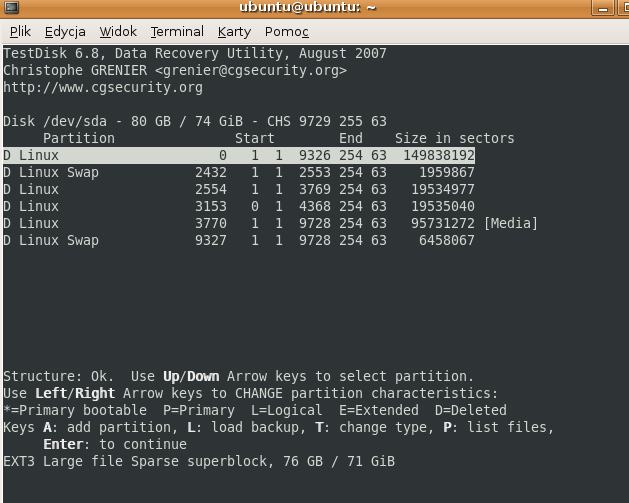Open the Pomoc menu
Viewport: 629px width, 503px height.
click(286, 31)
